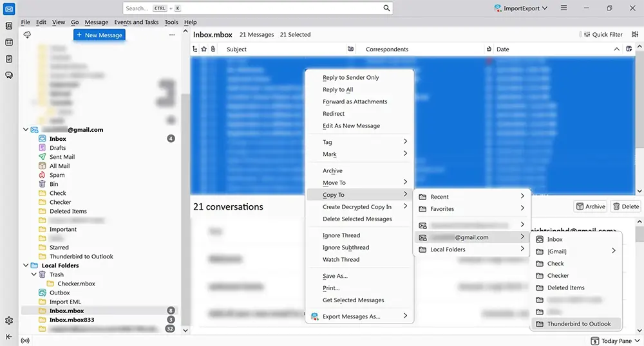Click the New Message button
Screen dimensions: 644x346
99,35
